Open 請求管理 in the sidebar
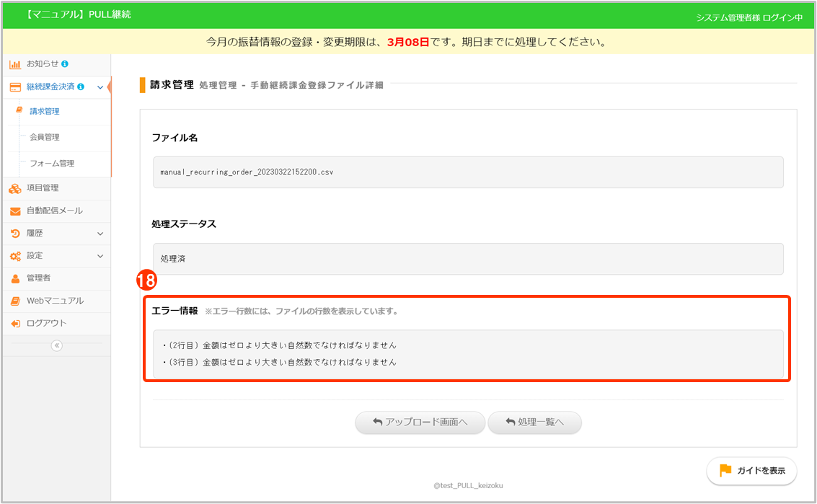This screenshot has width=817, height=504. click(45, 112)
